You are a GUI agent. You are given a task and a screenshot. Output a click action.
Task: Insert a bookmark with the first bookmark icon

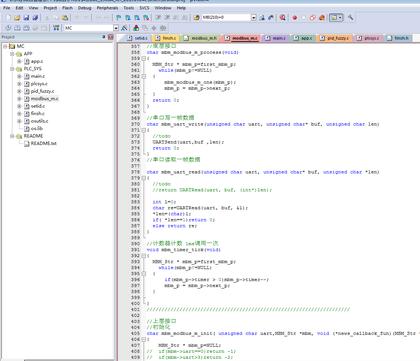point(119,18)
